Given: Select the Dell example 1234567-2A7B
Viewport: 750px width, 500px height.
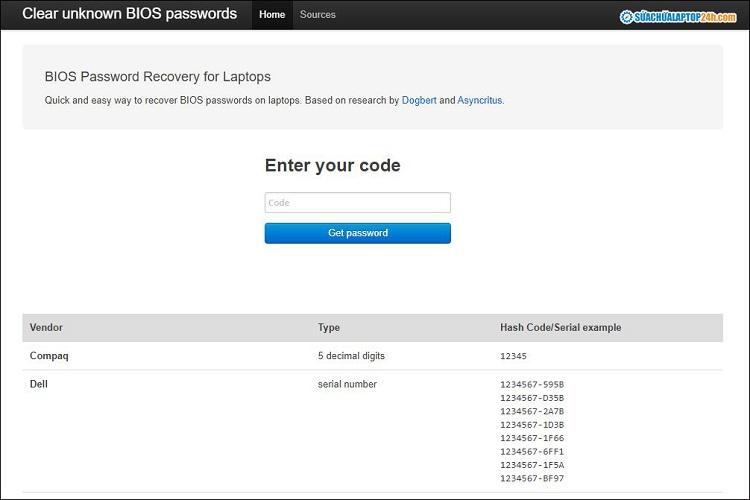Looking at the screenshot, I should (532, 411).
